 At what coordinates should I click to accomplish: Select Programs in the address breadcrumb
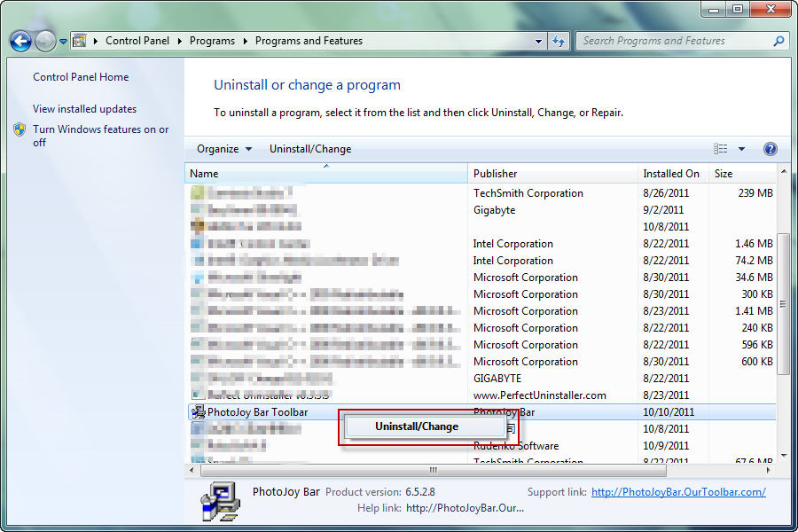pos(212,41)
